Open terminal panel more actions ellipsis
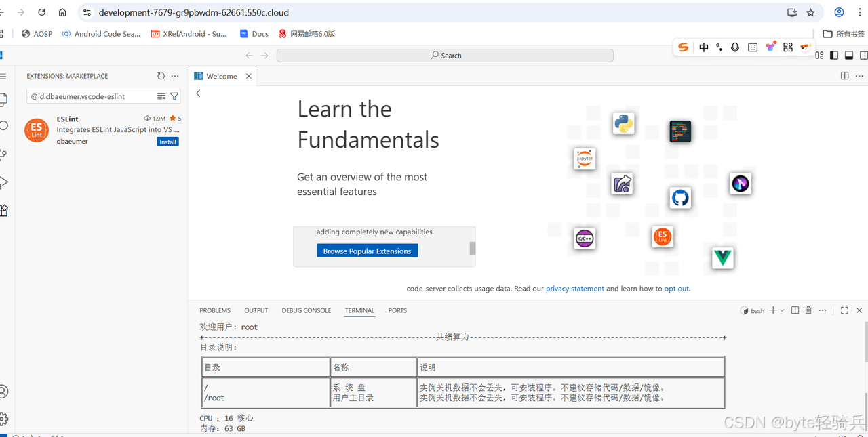 tap(823, 310)
